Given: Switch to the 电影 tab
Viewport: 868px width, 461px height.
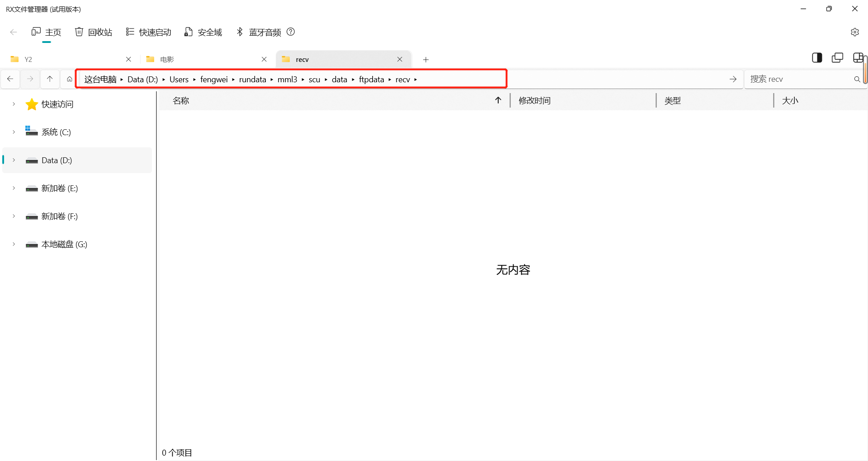Looking at the screenshot, I should click(x=203, y=60).
